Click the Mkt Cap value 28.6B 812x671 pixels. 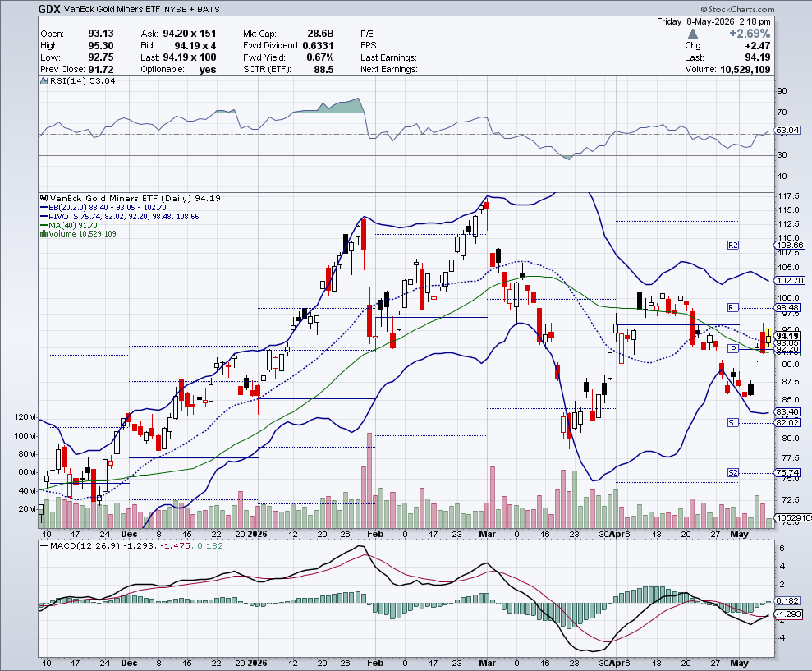pos(319,34)
